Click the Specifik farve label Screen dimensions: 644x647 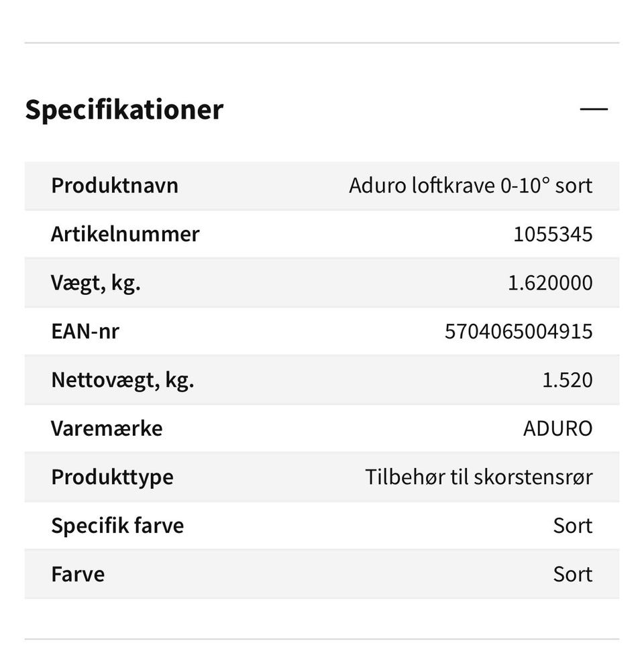[x=117, y=526]
